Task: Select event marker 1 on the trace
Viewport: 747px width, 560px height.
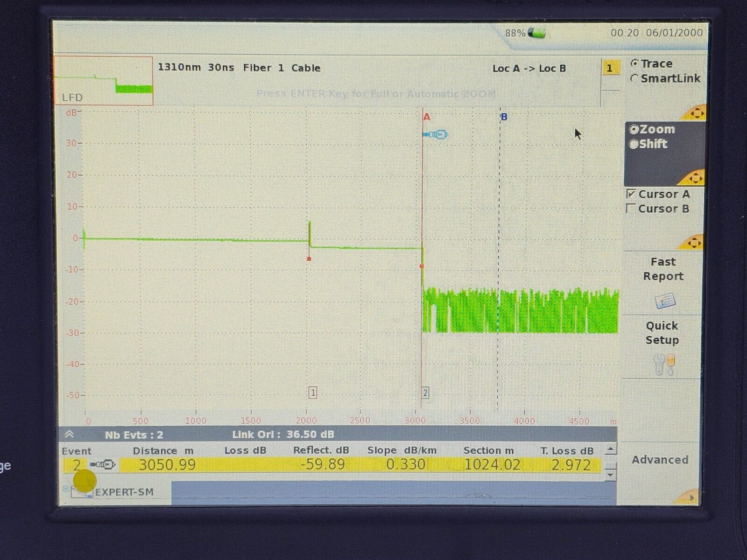Action: [313, 393]
